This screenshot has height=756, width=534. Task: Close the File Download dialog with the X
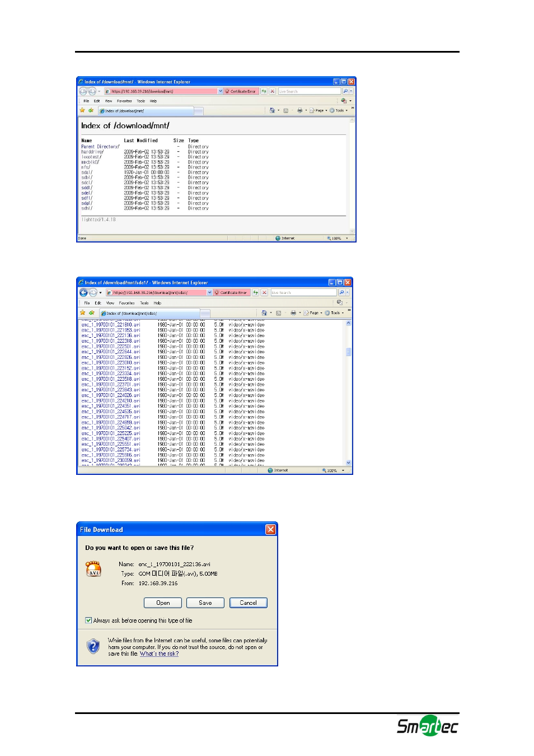click(x=270, y=529)
